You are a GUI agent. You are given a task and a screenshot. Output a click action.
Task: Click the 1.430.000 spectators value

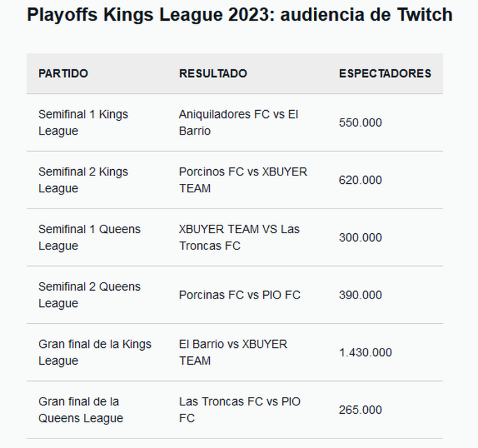click(x=365, y=352)
